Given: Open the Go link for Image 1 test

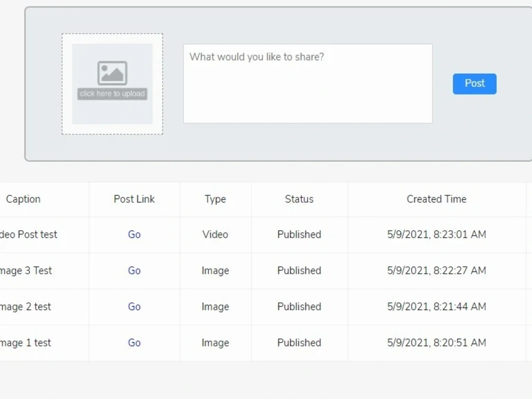Looking at the screenshot, I should pos(135,343).
